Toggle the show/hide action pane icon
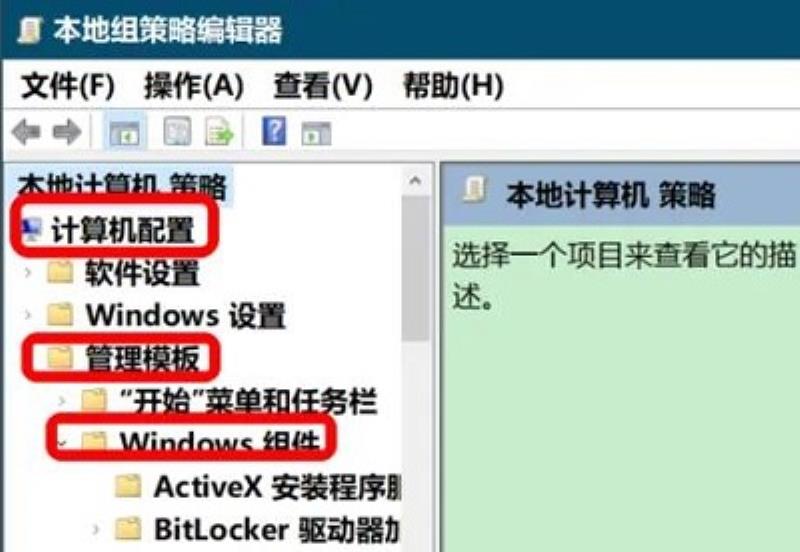This screenshot has height=552, width=800. tap(316, 133)
